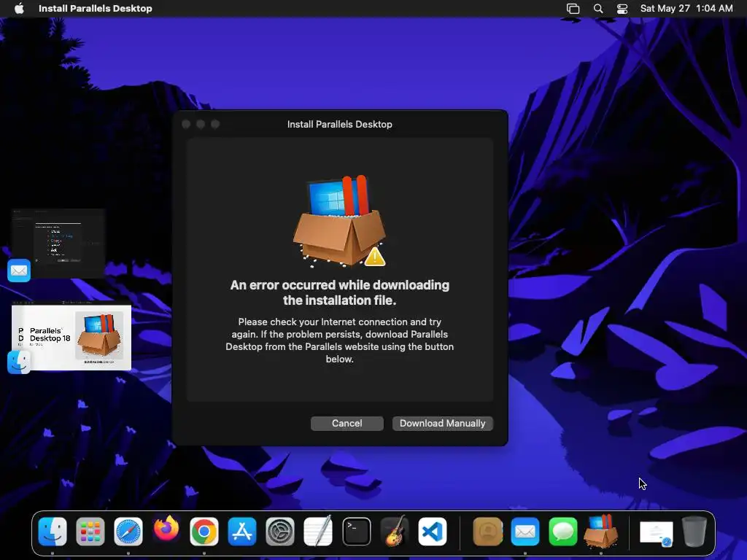This screenshot has width=747, height=560.
Task: Open GarageBand in the Dock
Action: (x=395, y=531)
